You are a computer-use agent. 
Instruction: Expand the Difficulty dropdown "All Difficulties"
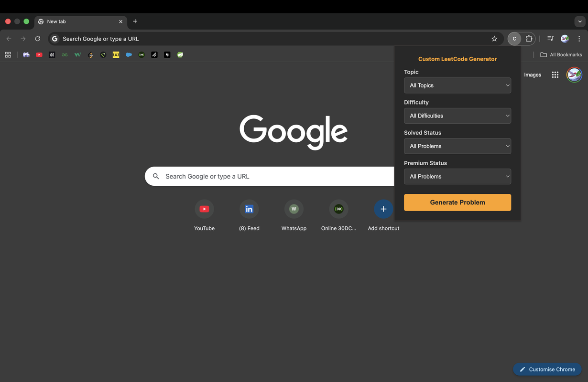(x=457, y=116)
